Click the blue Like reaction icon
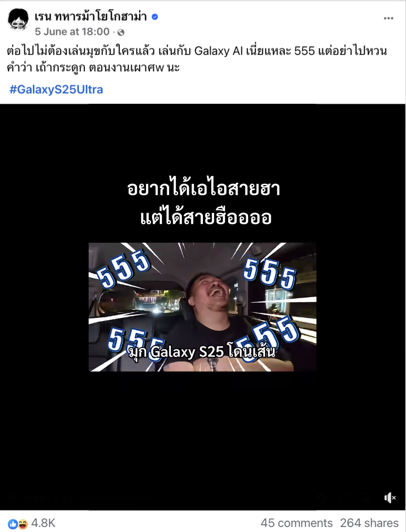This screenshot has width=406, height=532. pos(13,524)
